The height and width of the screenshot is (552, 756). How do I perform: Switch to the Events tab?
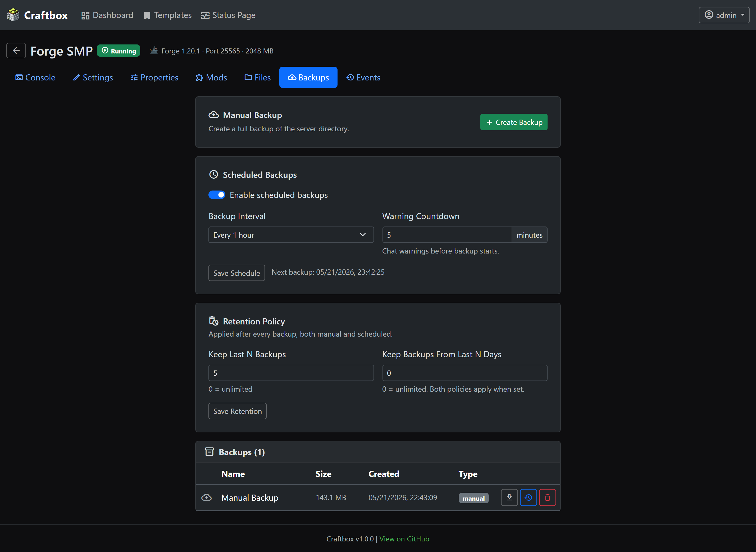[363, 78]
